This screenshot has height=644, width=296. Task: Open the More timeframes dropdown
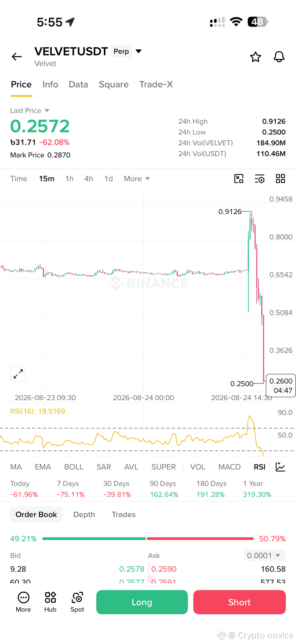(137, 179)
